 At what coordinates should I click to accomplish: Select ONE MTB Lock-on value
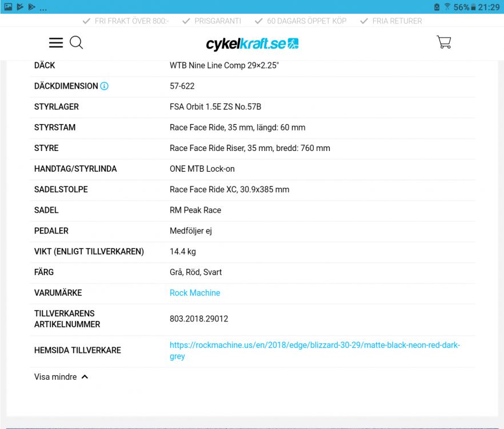point(202,169)
